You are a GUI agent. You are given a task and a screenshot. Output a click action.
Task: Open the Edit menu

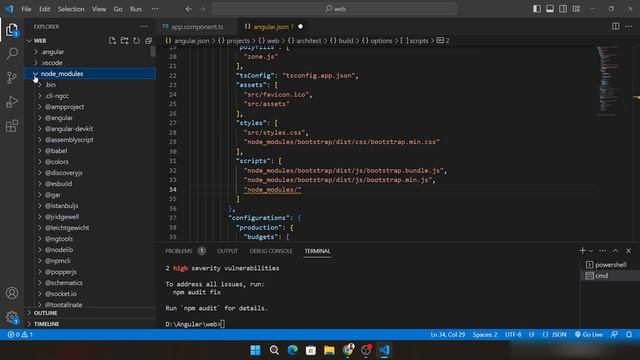[44, 9]
